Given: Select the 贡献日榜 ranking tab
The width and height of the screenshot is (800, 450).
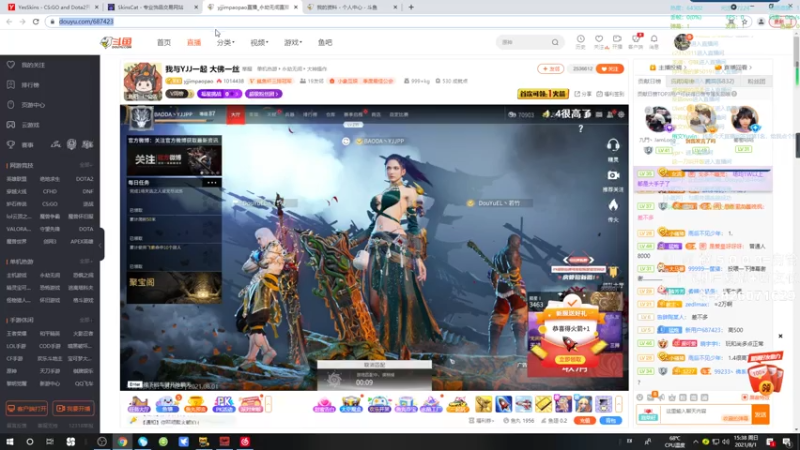Looking at the screenshot, I should pyautogui.click(x=649, y=82).
